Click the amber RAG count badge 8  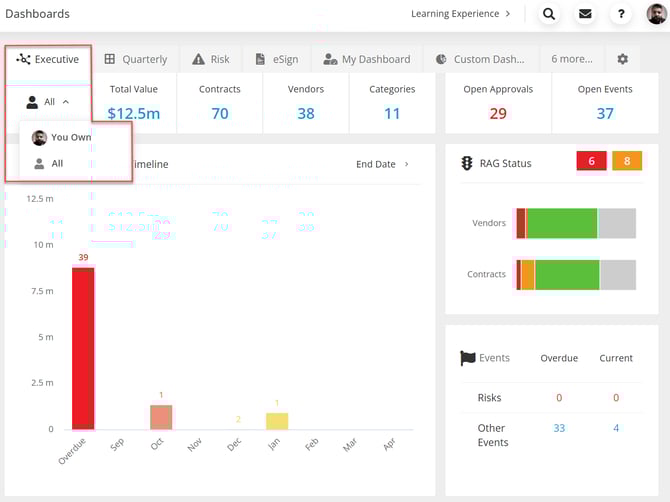coord(627,162)
